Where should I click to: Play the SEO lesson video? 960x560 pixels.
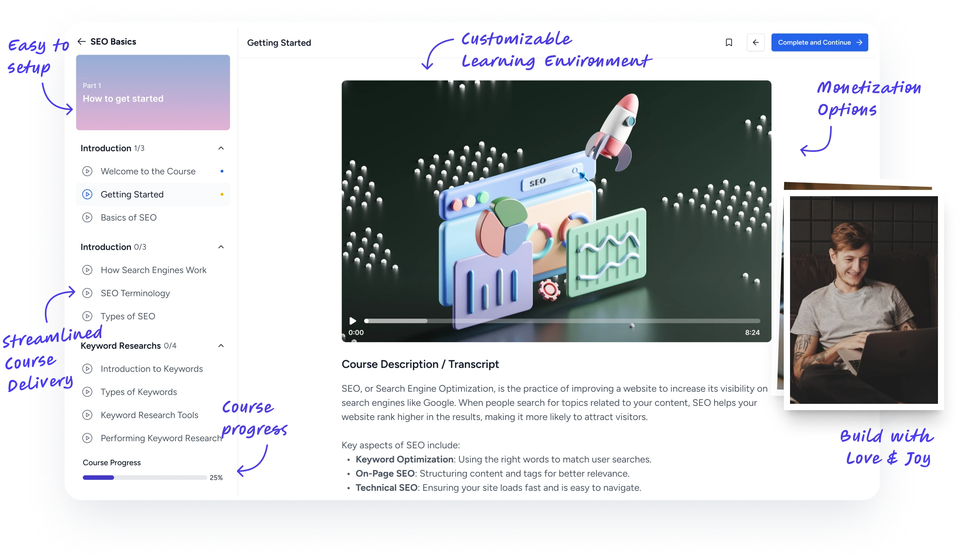click(353, 321)
